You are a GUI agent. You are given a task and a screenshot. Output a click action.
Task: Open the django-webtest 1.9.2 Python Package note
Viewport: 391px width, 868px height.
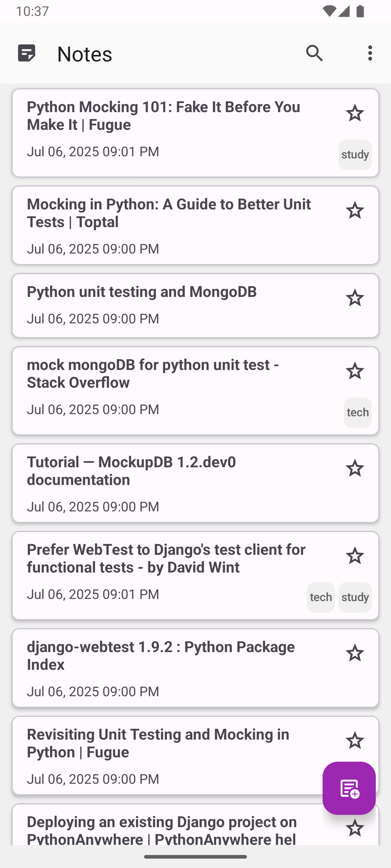195,668
